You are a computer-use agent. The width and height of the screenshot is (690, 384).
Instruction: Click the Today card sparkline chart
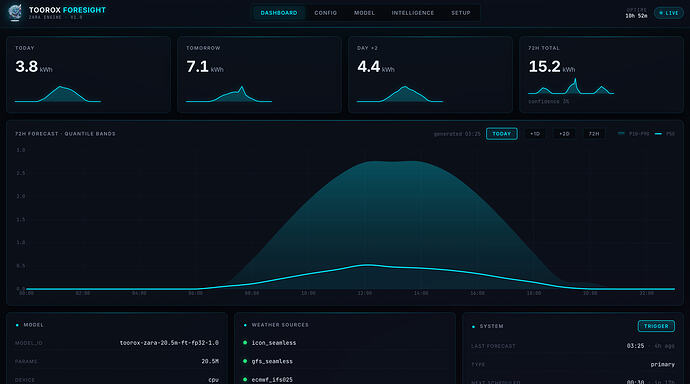pyautogui.click(x=58, y=94)
